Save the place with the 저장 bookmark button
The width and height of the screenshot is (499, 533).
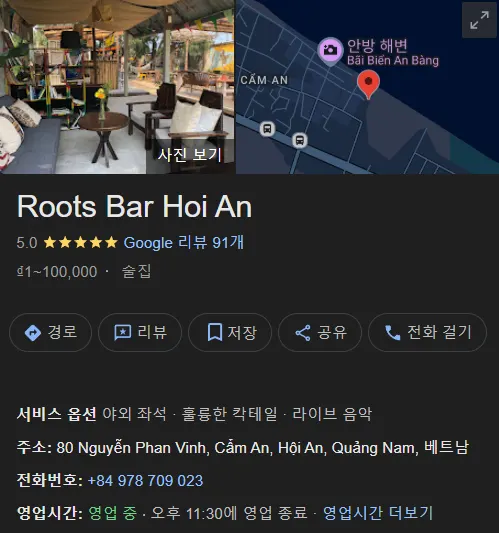(x=230, y=332)
